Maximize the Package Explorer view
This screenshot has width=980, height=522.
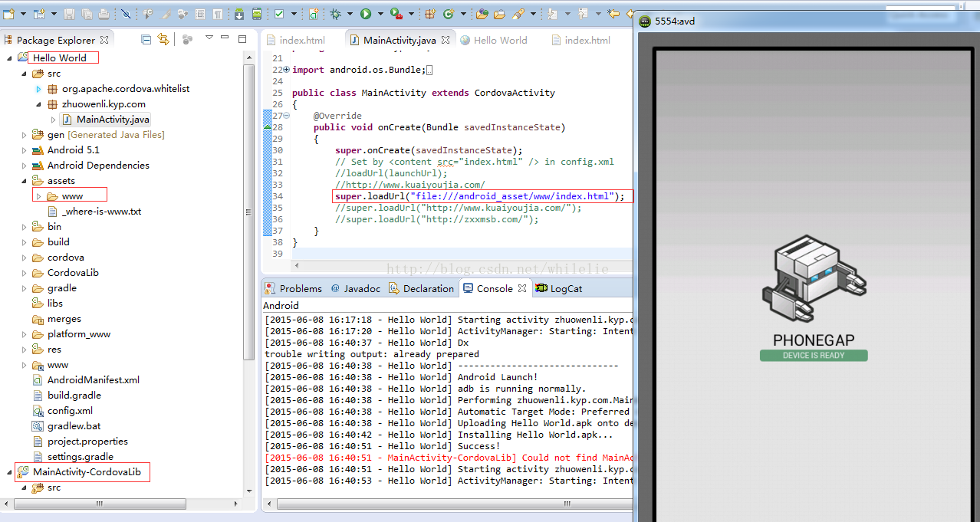tap(242, 38)
